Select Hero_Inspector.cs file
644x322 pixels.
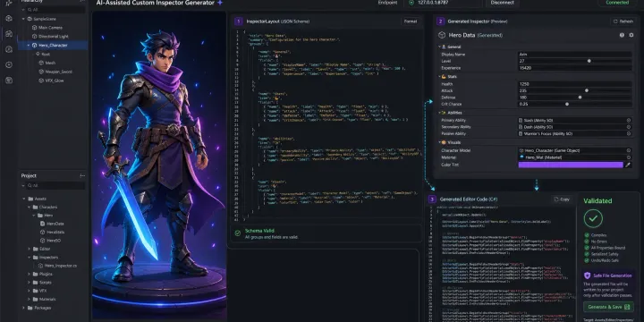[x=57, y=266]
